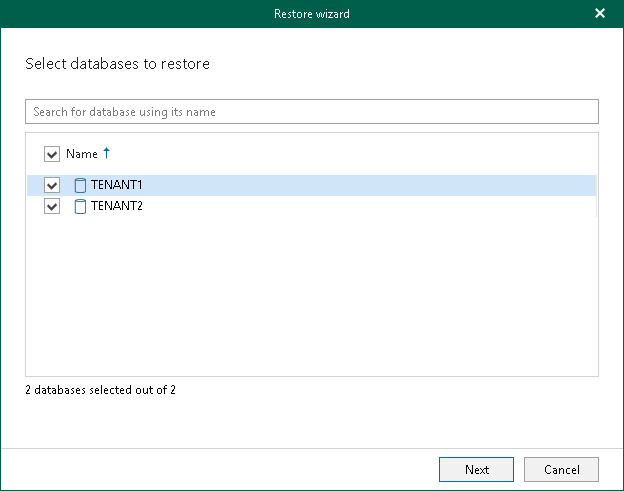Uncheck the TENANT2 database checkbox
Viewport: 624px width, 491px height.
coord(52,207)
